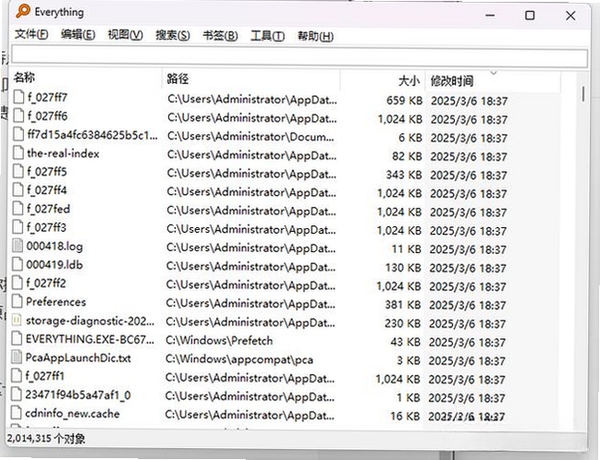
Task: Click file icon beside f_027ff7
Action: click(18, 97)
